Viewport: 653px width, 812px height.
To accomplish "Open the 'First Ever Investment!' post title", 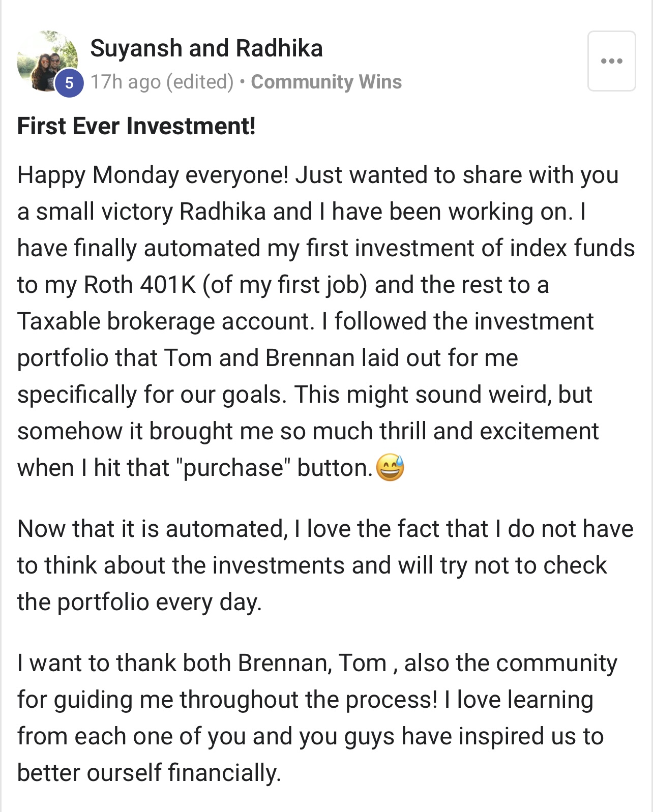I will pos(136,126).
